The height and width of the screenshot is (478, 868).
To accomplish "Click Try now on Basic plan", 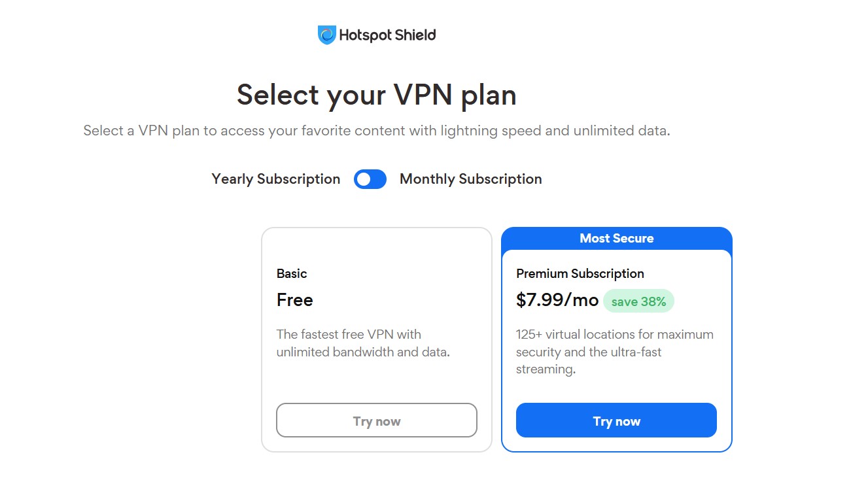I will pyautogui.click(x=377, y=420).
